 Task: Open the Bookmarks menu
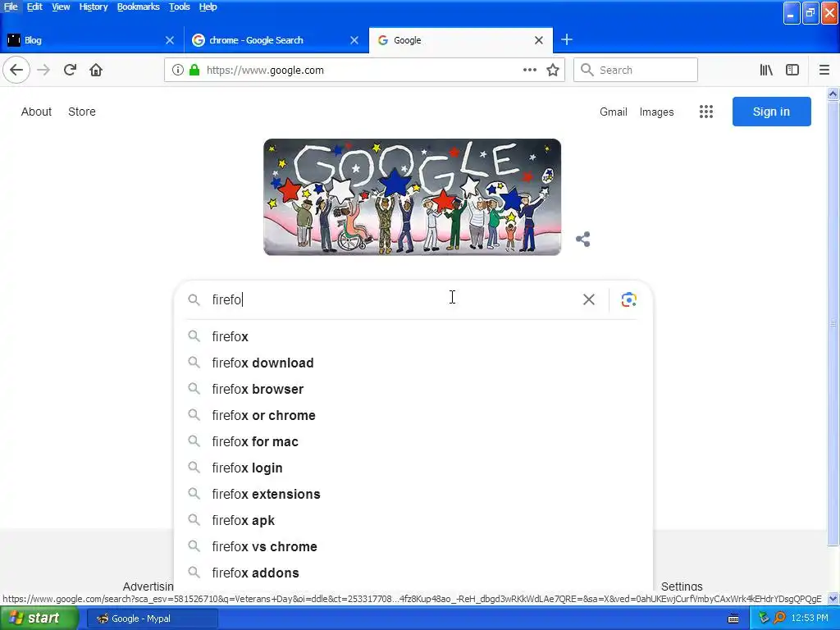138,7
